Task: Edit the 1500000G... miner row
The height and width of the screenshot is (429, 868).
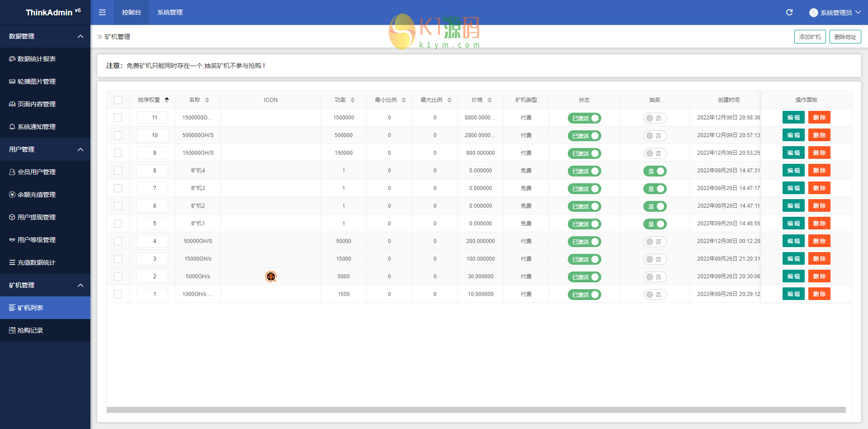Action: coord(793,118)
